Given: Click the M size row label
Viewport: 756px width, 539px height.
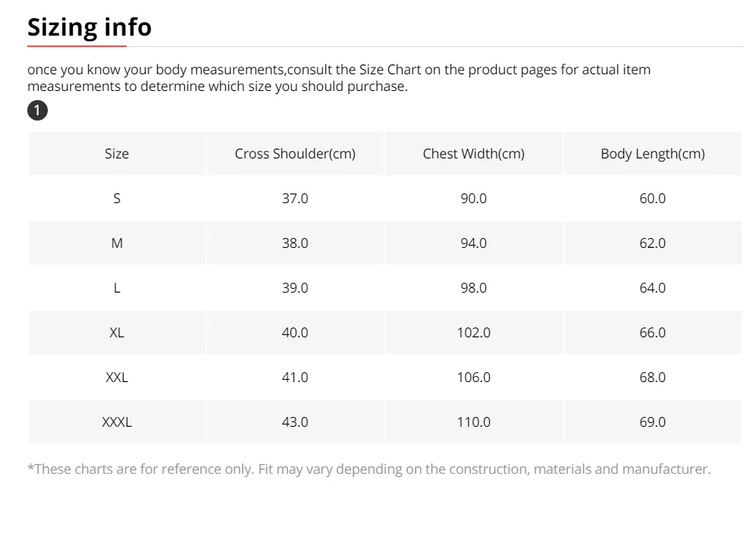Looking at the screenshot, I should click(x=117, y=243).
